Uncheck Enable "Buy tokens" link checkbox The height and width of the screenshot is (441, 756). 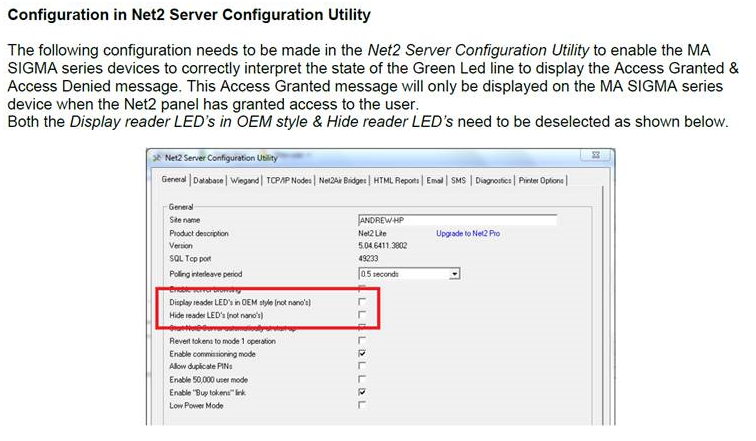(x=362, y=392)
